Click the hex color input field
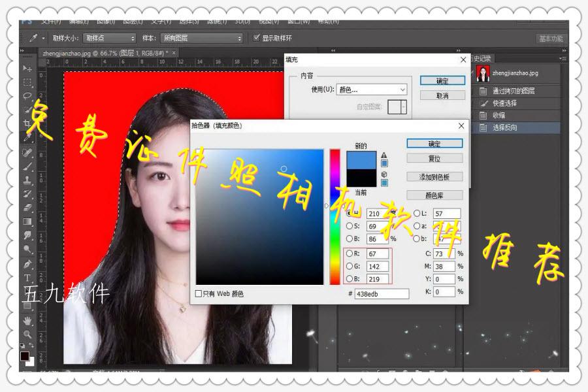The image size is (588, 392). coord(381,294)
